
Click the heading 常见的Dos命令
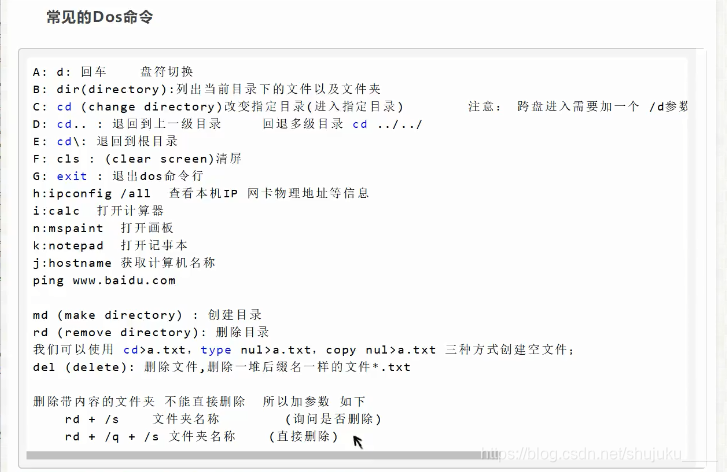click(100, 17)
